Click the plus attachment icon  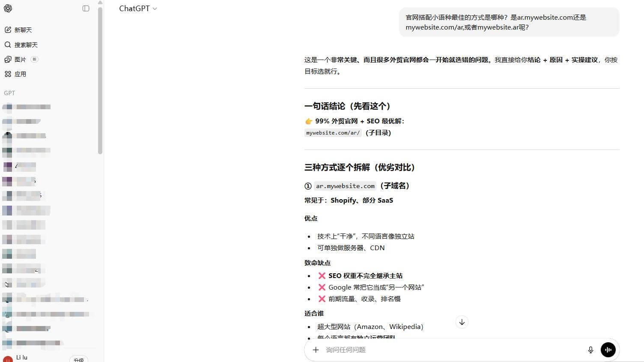316,350
